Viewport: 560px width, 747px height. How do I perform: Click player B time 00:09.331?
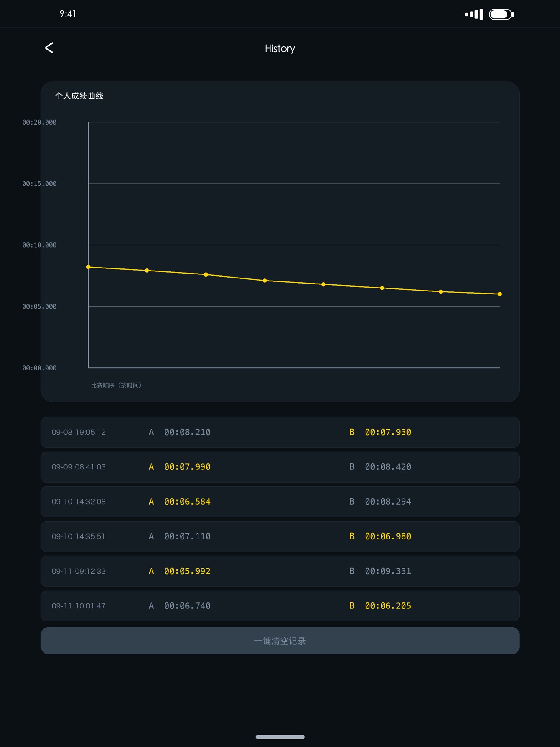pyautogui.click(x=388, y=571)
